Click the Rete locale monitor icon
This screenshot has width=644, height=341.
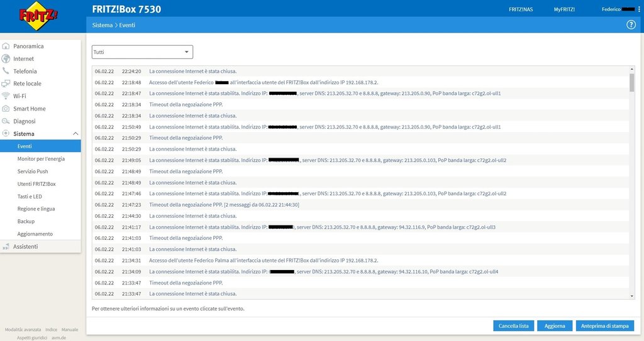(6, 84)
